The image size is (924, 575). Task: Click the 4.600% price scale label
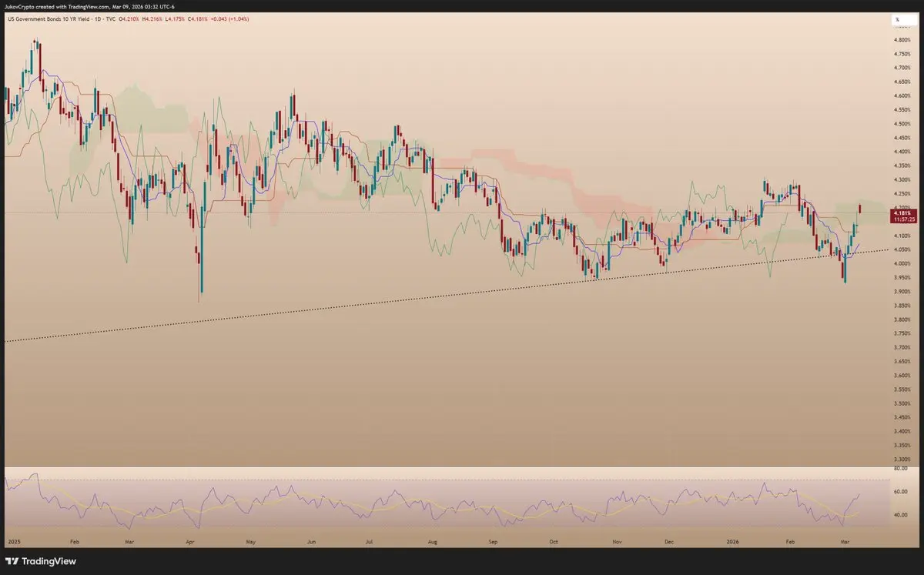pyautogui.click(x=903, y=95)
